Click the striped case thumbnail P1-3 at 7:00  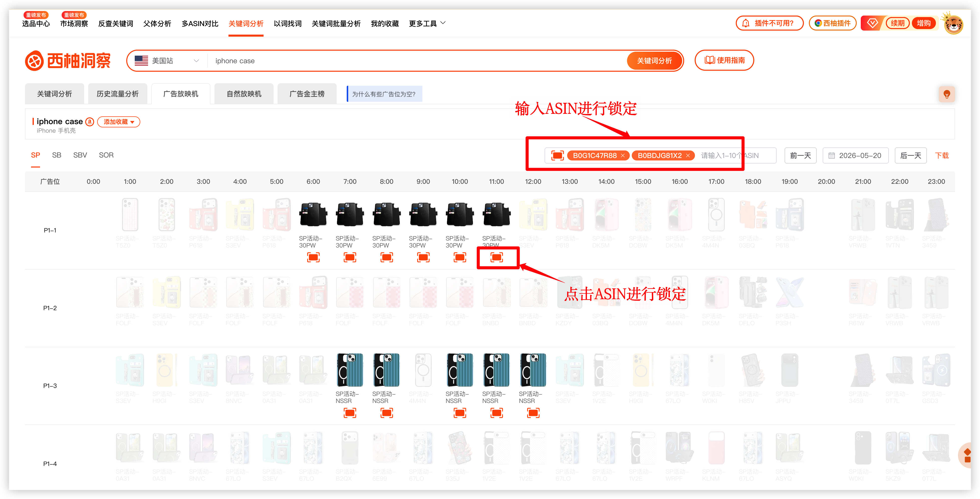click(350, 370)
